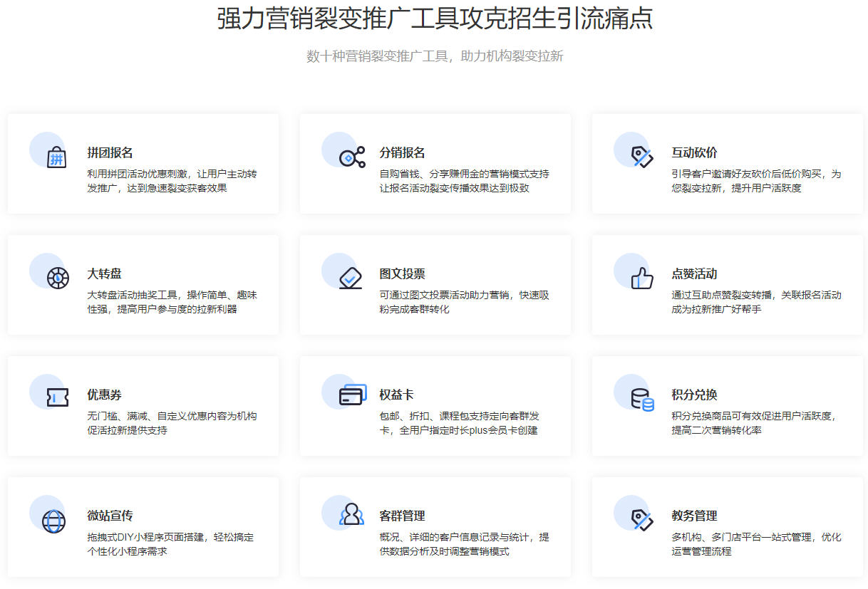
Task: Click the 大转盘 wheel icon
Action: click(x=58, y=278)
